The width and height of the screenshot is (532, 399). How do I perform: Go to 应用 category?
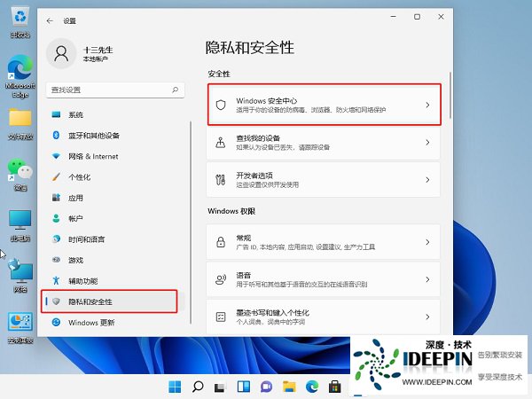(x=115, y=198)
